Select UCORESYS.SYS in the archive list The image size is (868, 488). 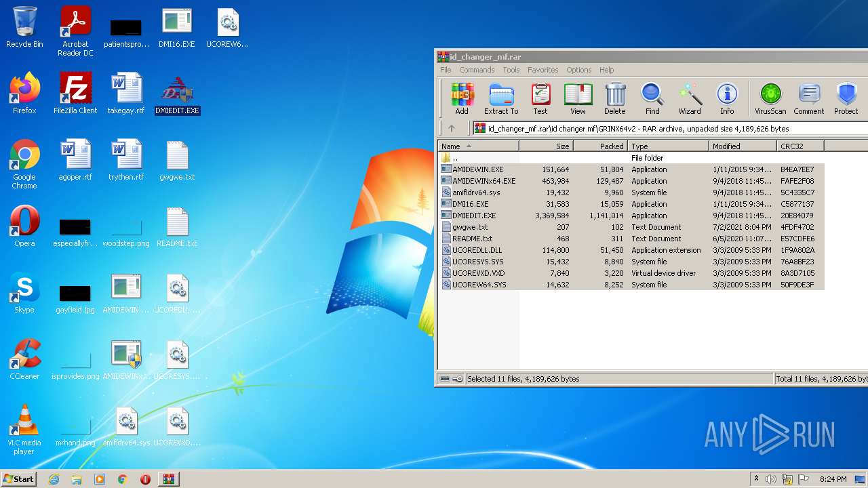tap(631, 262)
